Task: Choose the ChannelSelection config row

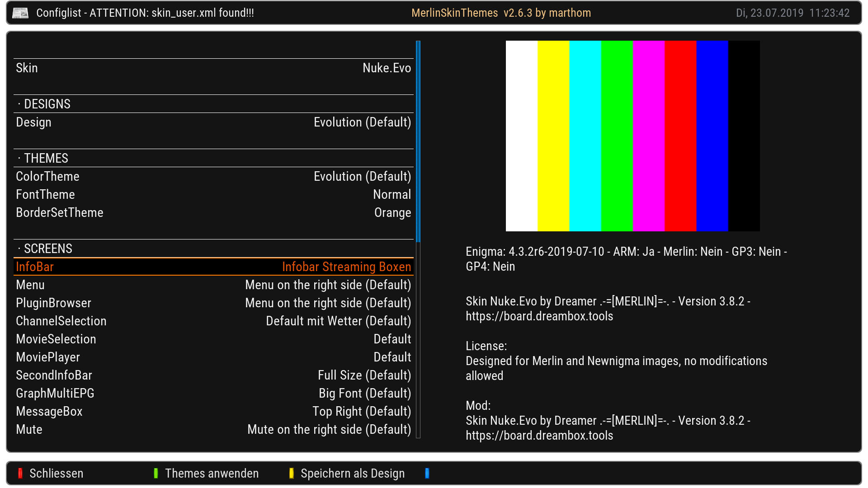Action: pyautogui.click(x=213, y=321)
